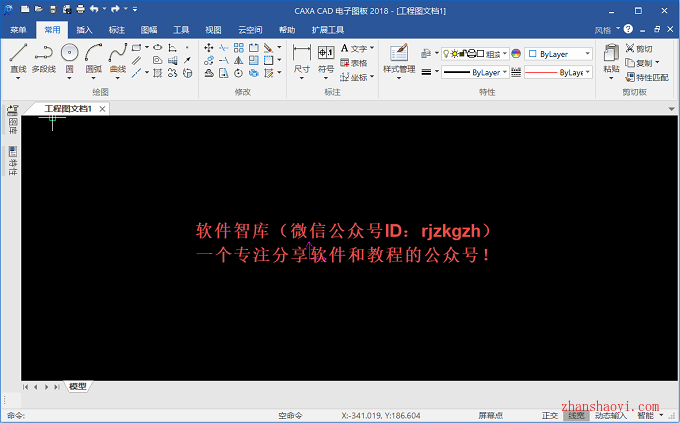Go to last sheet navigation arrow
The width and height of the screenshot is (680, 423).
(57, 387)
